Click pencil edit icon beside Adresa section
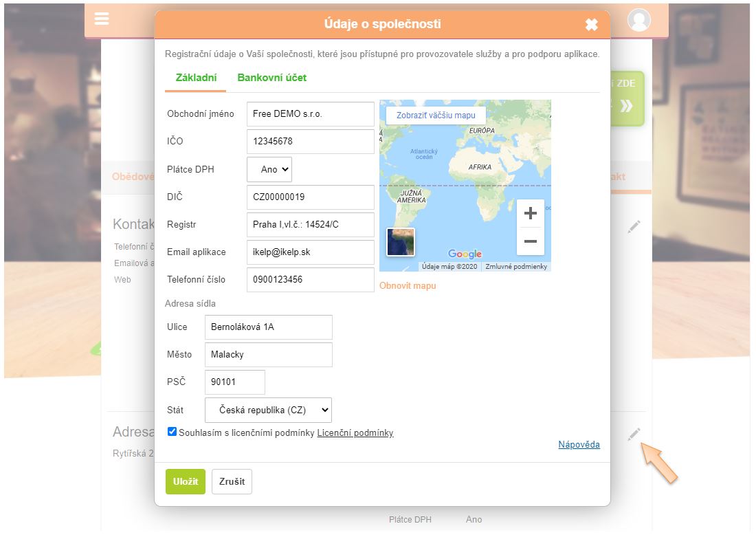The width and height of the screenshot is (756, 559). click(x=634, y=434)
